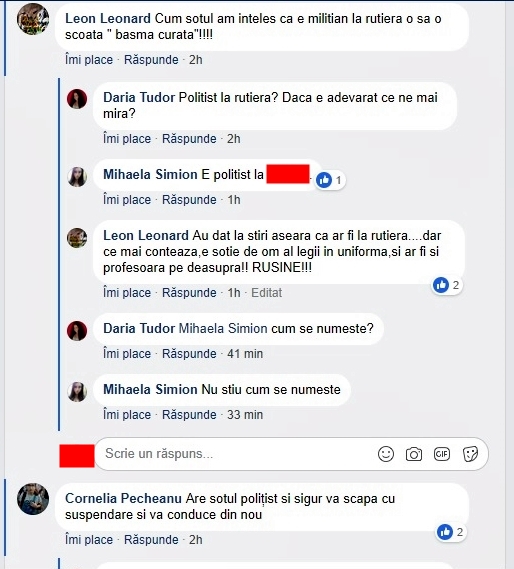The image size is (514, 569).
Task: View like reaction on Mihaela Simion's politist comment
Action: click(330, 180)
